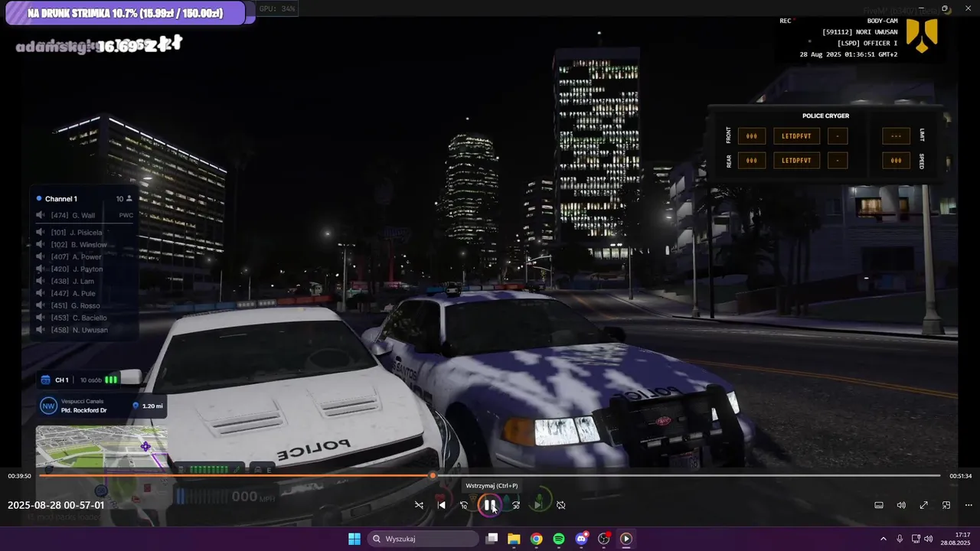This screenshot has width=980, height=551.
Task: Click the NA DRUNK STRIMKA donation goal bar
Action: [126, 13]
